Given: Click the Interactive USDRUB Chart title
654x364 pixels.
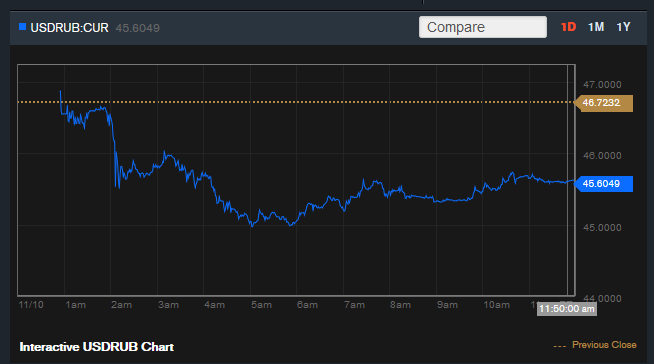Looking at the screenshot, I should click(96, 347).
